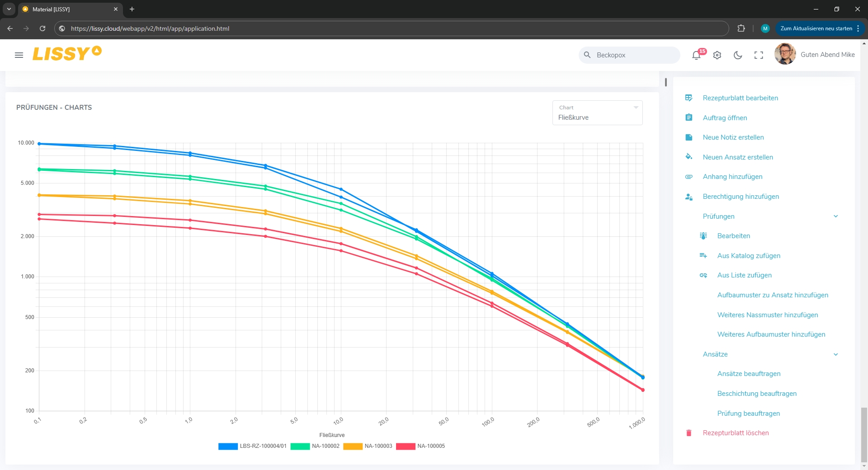Open the hamburger navigation menu
This screenshot has width=868, height=470.
click(x=19, y=55)
